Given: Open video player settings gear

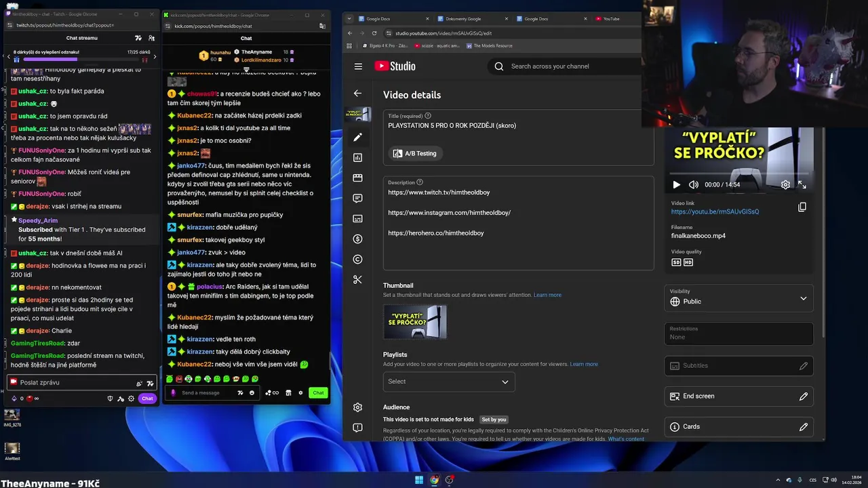Looking at the screenshot, I should click(x=785, y=184).
